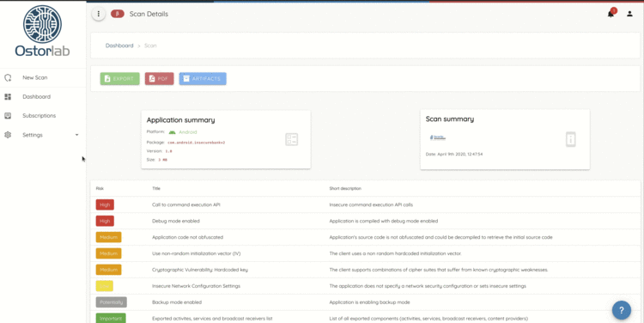This screenshot has height=323, width=644.
Task: Click Important badge for exported activities
Action: click(111, 319)
